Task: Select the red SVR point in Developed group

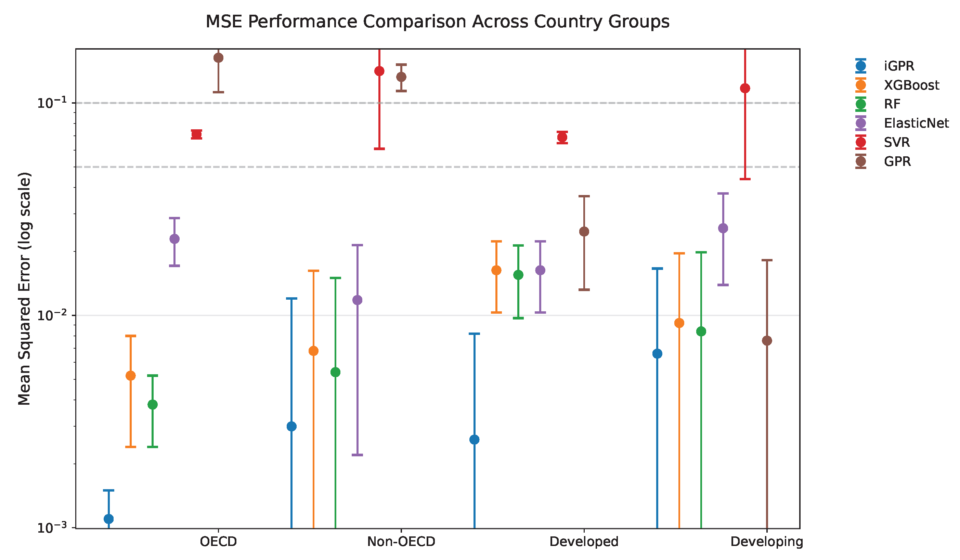Action: (x=562, y=138)
